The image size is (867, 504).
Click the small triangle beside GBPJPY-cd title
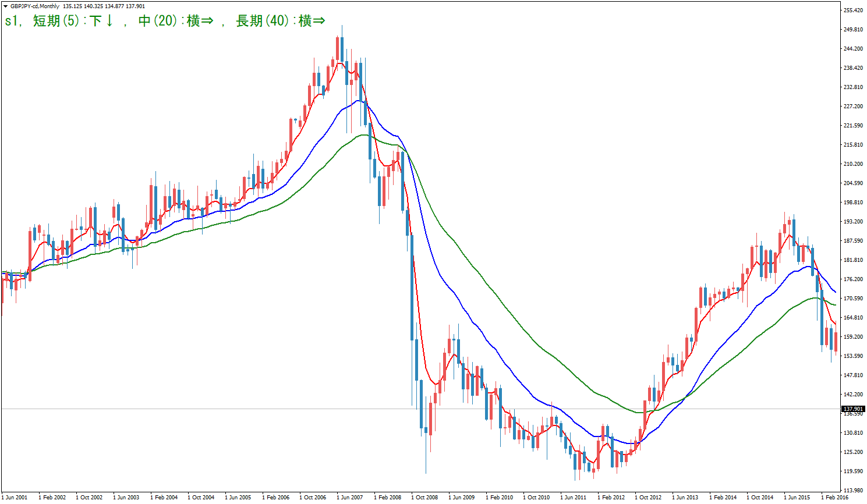click(x=5, y=6)
